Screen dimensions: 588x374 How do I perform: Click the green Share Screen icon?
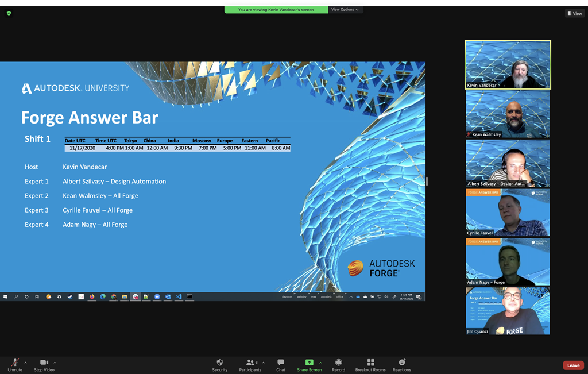tap(309, 363)
